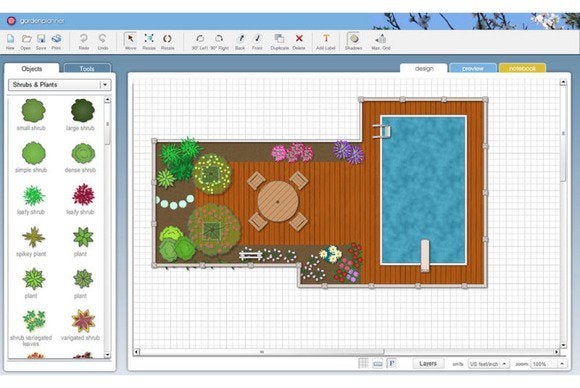
Task: Select the round patio table
Action: pos(278,202)
